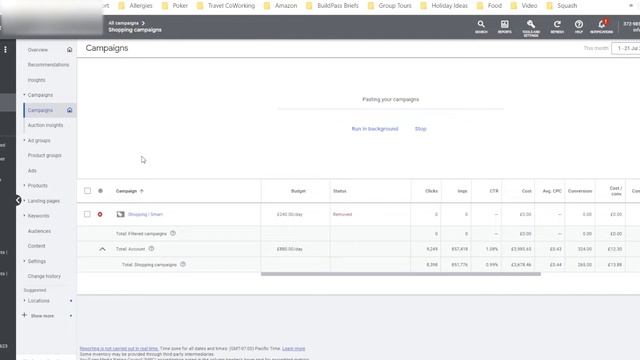
Task: Click Stop pasting button
Action: tap(420, 129)
